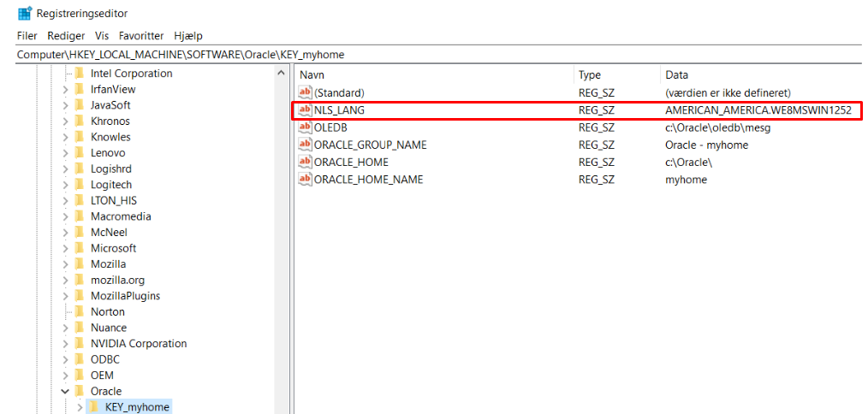Expand the JavaSoft key
This screenshot has height=414, width=868.
[x=65, y=105]
